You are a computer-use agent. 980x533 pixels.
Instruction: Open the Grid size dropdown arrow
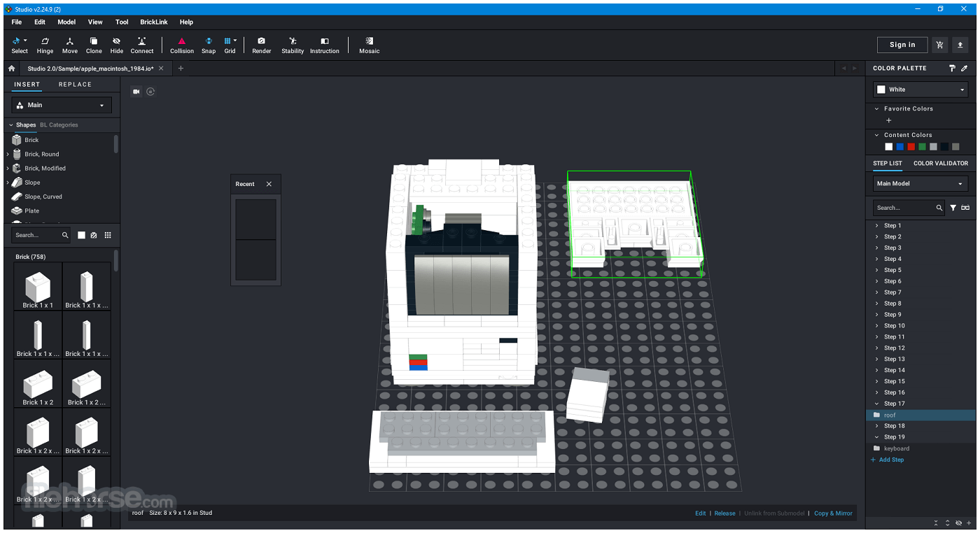[235, 41]
